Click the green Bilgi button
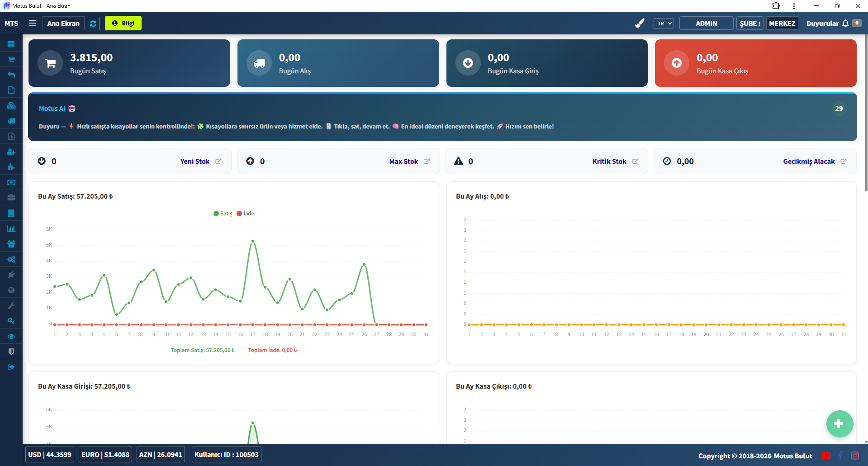Viewport: 868px width, 466px height. (123, 24)
